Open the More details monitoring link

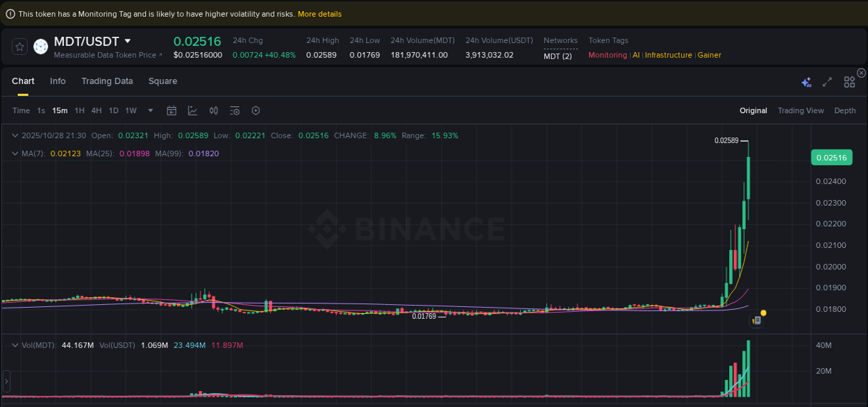(x=319, y=13)
